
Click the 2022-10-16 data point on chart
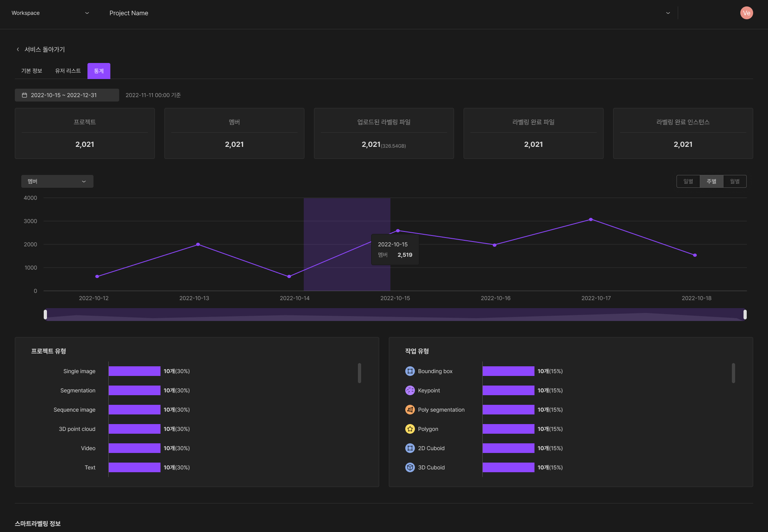click(x=494, y=245)
